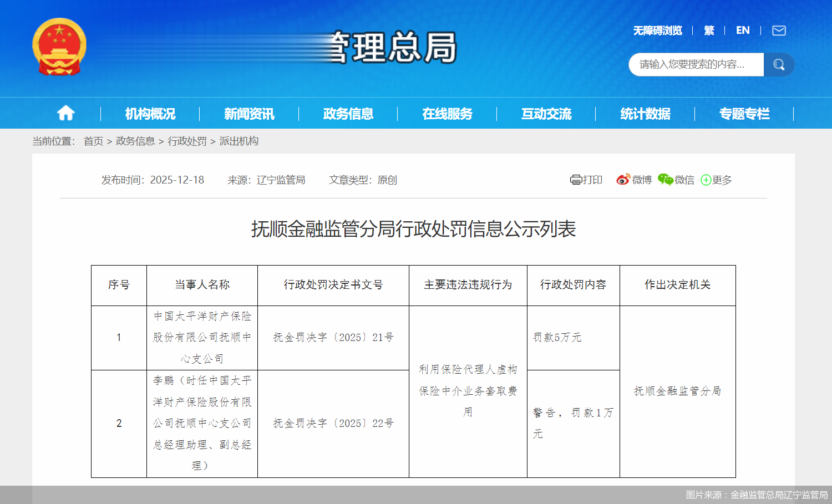Click 派出机构 in the breadcrumb
Screen dimensions: 832x504
(x=239, y=141)
